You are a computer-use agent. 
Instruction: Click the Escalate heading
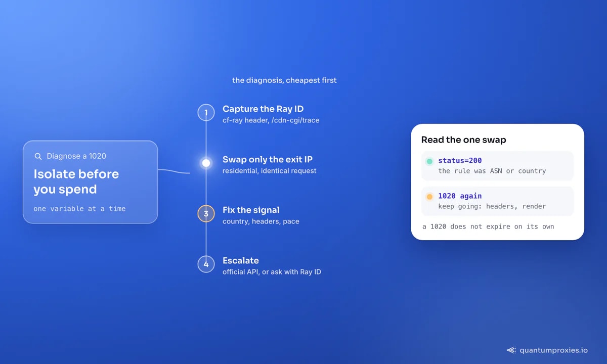click(x=241, y=260)
